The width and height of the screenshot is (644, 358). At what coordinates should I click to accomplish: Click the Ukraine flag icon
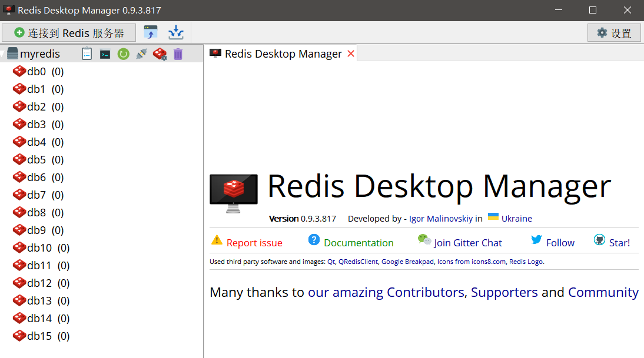coord(493,216)
